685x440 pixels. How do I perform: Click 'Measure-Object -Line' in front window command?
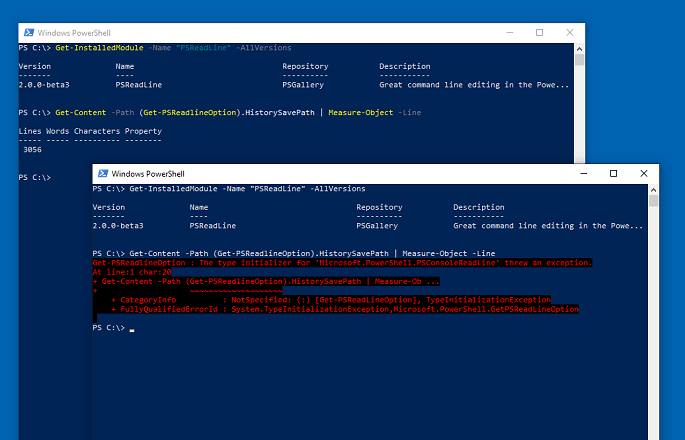coord(449,253)
